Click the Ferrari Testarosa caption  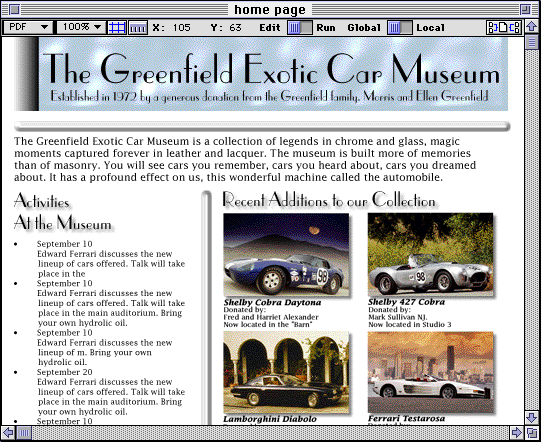pyautogui.click(x=406, y=419)
